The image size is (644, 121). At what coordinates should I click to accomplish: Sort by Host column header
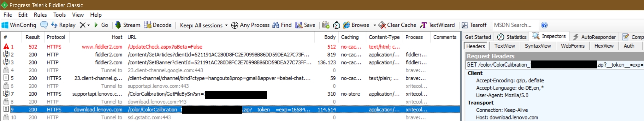97,37
